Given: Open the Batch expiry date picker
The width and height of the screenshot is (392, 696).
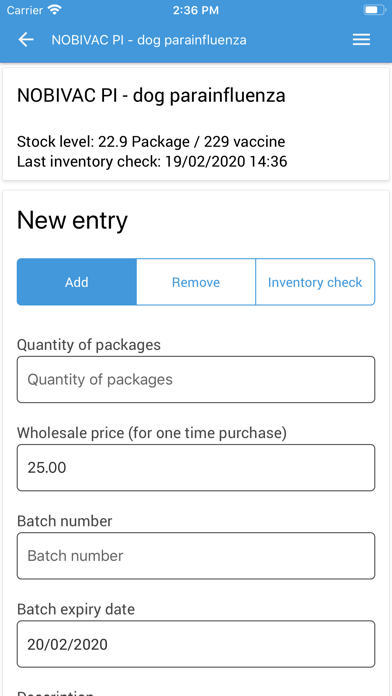Looking at the screenshot, I should point(196,644).
